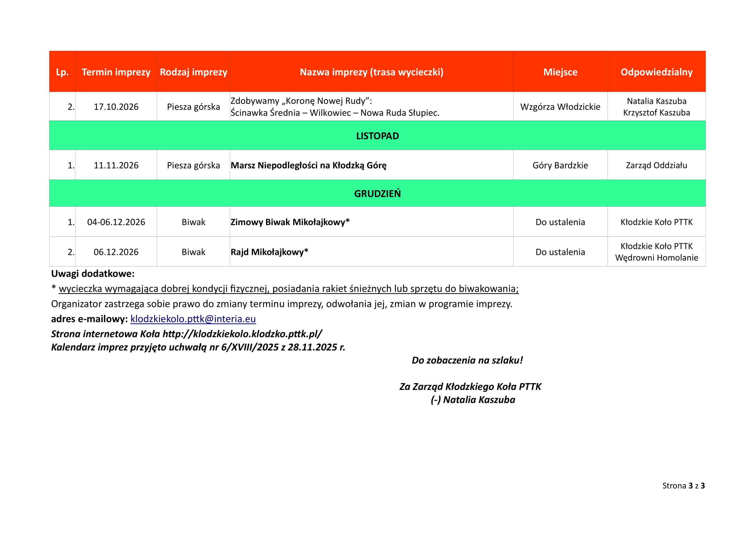Click the LISTOPAD month header row
756x535 pixels.
point(377,136)
